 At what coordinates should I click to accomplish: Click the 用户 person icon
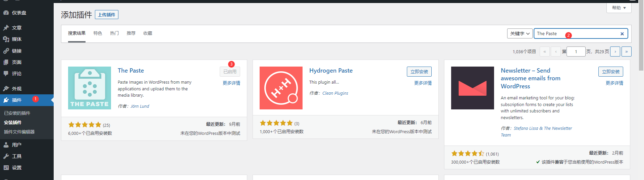click(6, 145)
